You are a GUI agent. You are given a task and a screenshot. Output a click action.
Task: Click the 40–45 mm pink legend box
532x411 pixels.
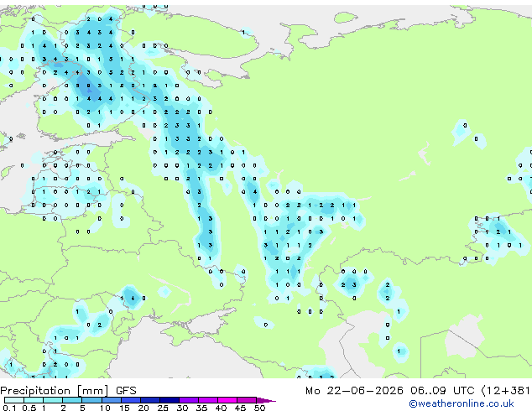tap(227, 400)
